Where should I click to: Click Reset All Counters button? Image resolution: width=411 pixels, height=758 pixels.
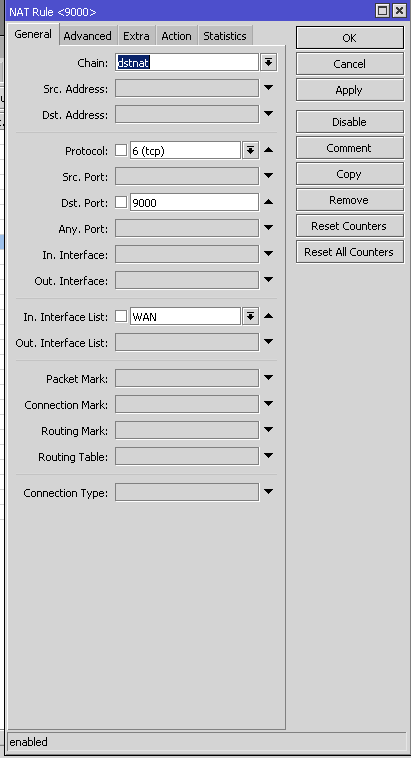click(350, 252)
